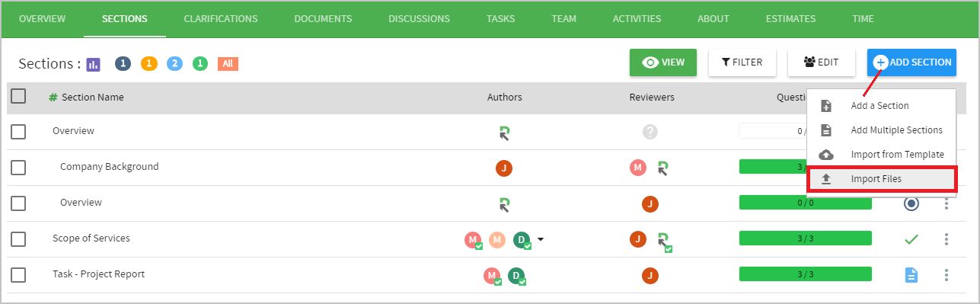Click the M author avatar in Task - Project Report

(x=492, y=276)
